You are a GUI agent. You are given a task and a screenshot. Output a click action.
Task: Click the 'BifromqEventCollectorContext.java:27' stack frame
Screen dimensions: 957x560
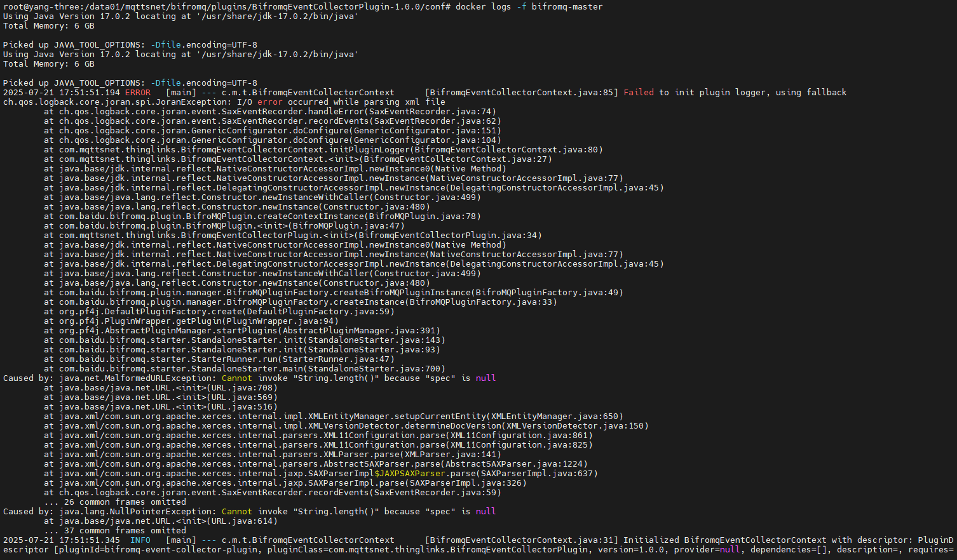tap(298, 159)
